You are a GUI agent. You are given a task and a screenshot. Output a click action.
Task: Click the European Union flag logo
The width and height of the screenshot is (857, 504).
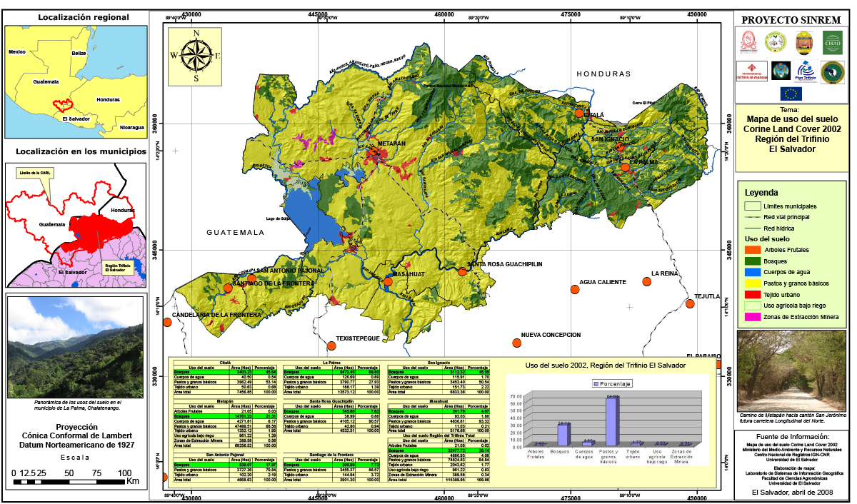click(x=791, y=93)
